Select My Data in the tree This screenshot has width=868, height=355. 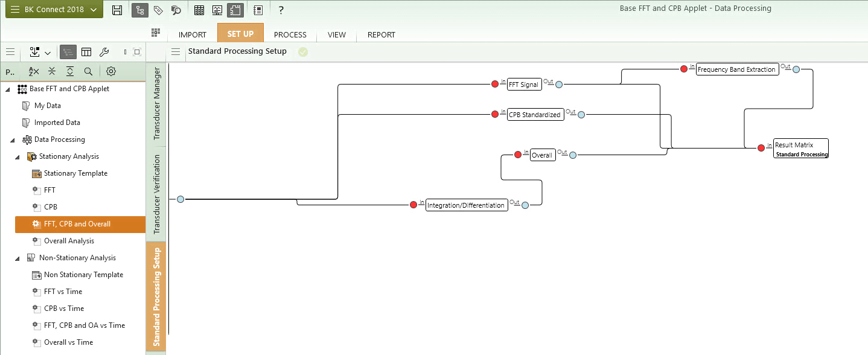(x=48, y=106)
